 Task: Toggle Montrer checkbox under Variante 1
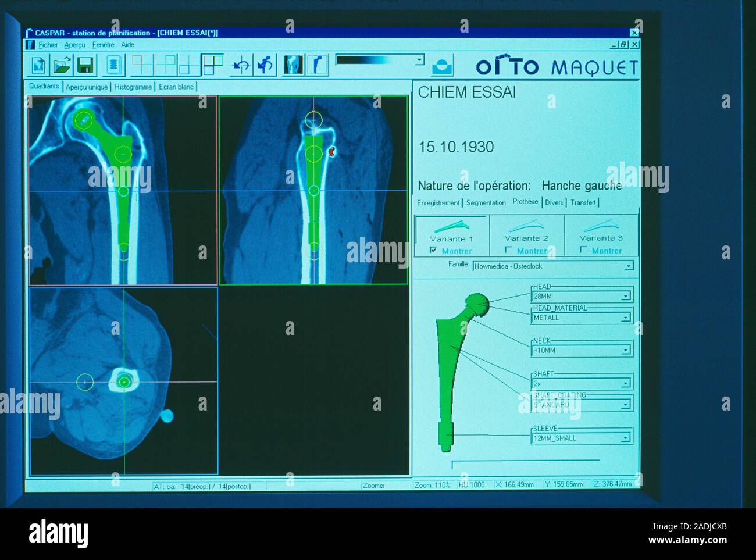[x=433, y=250]
